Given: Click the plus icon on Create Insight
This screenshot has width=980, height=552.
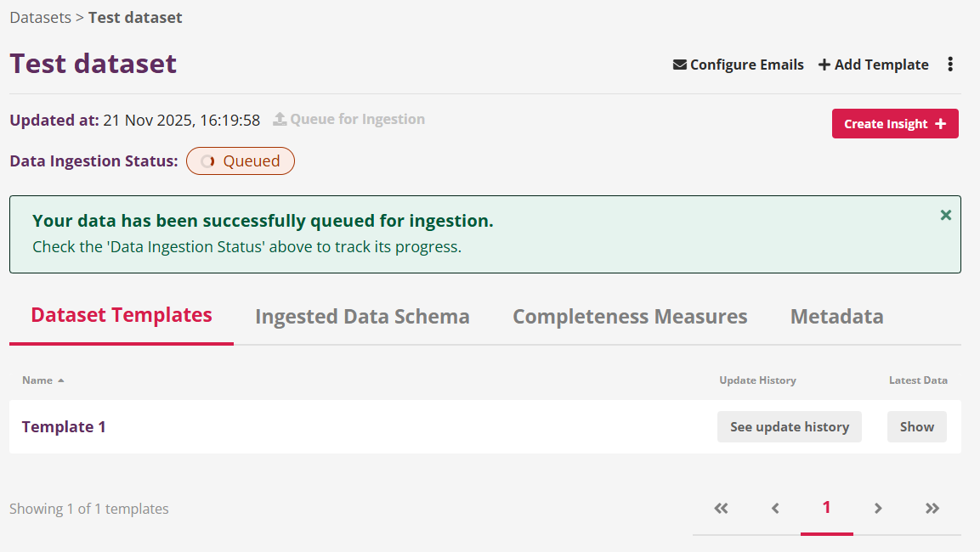Looking at the screenshot, I should click(x=941, y=123).
